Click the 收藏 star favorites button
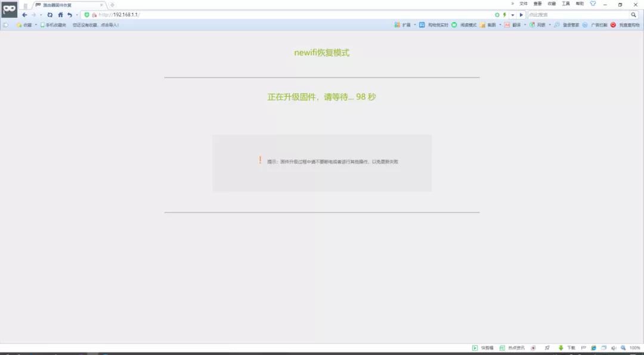The height and width of the screenshot is (355, 644). tap(24, 25)
